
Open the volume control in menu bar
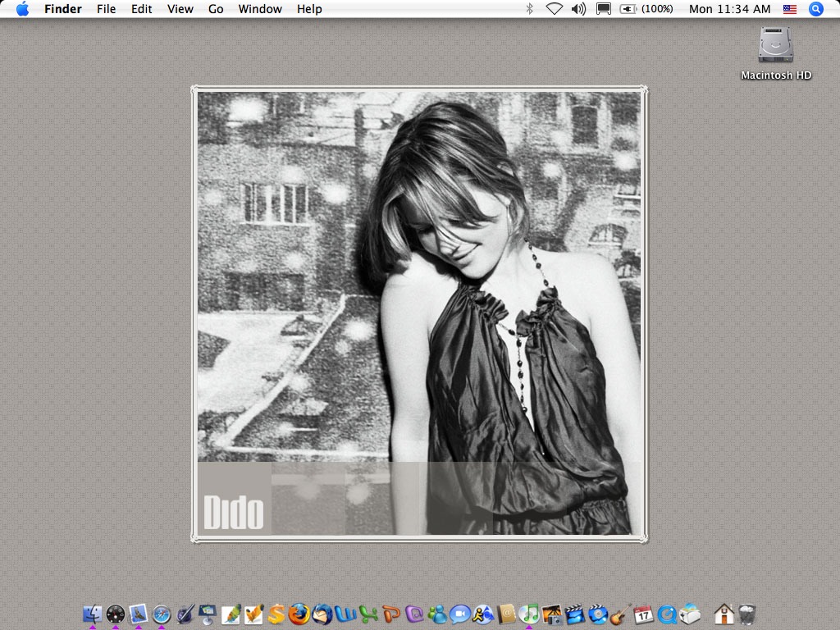(x=578, y=8)
